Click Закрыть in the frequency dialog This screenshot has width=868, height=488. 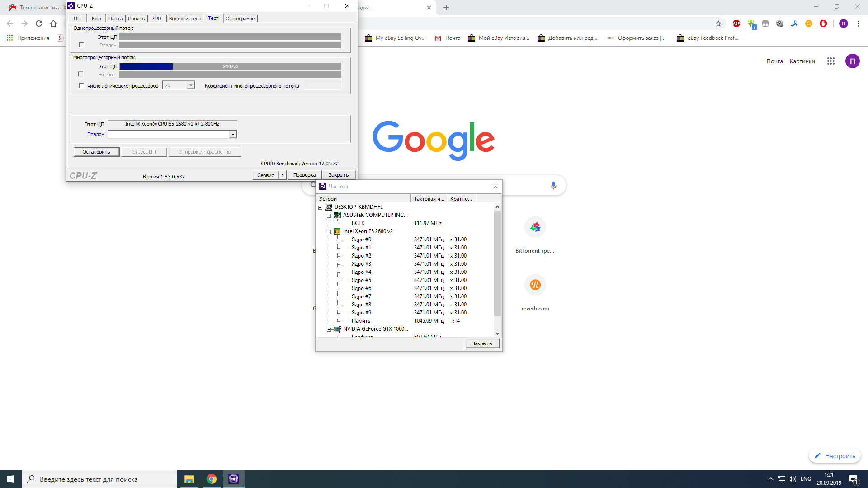tap(482, 343)
